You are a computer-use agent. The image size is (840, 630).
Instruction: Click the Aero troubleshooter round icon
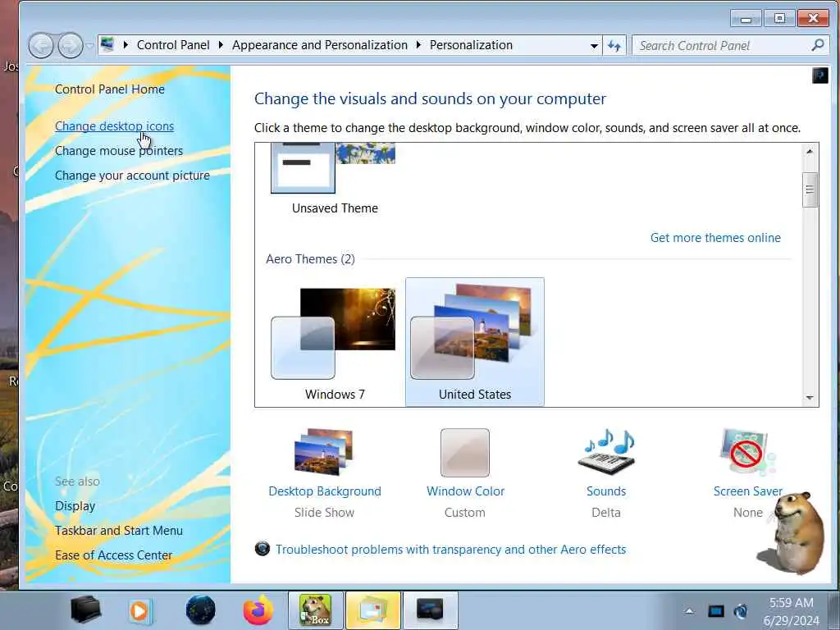coord(262,549)
